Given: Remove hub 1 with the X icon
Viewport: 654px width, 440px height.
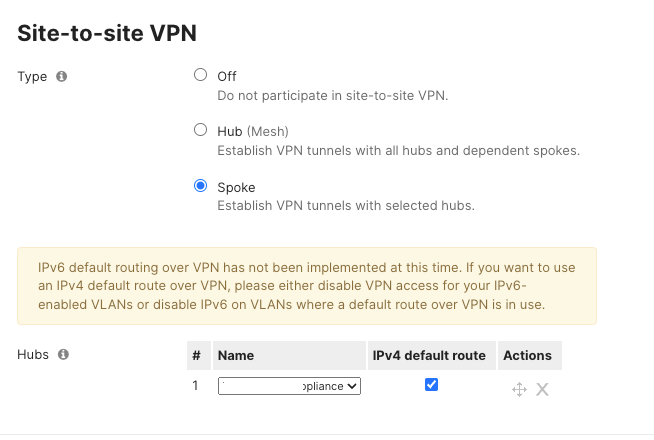Looking at the screenshot, I should tap(542, 390).
